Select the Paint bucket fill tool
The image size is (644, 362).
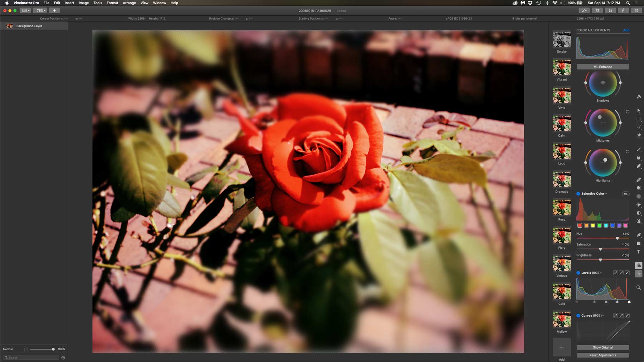[639, 158]
